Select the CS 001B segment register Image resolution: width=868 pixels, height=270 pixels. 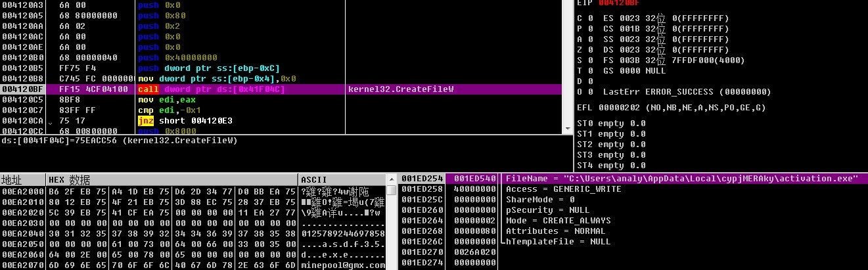666,29
